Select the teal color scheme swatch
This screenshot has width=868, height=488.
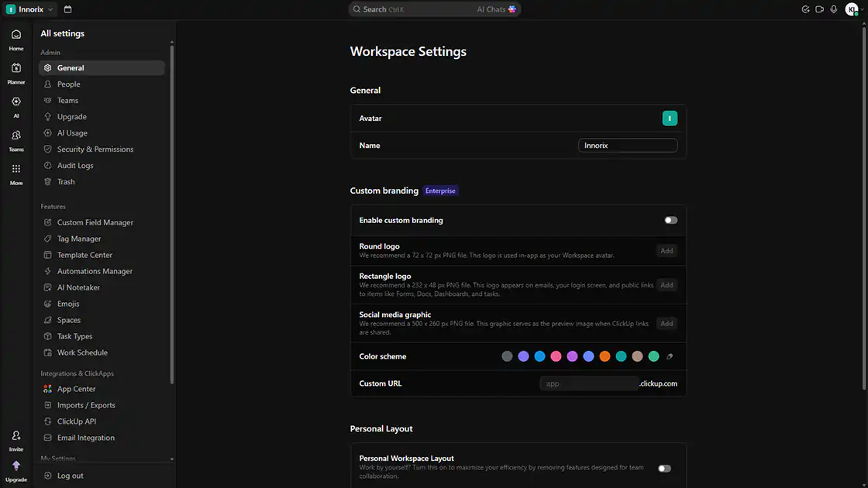[x=621, y=357]
